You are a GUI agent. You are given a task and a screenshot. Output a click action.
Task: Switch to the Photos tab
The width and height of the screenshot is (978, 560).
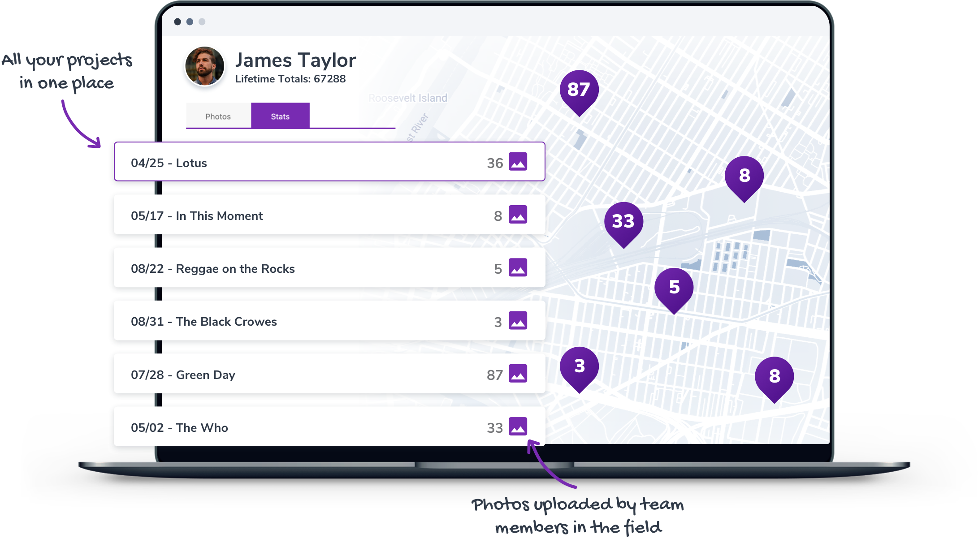[218, 116]
